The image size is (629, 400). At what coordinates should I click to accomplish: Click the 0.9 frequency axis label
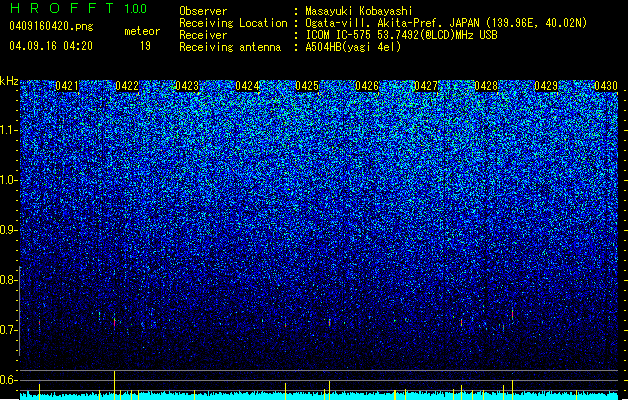click(x=9, y=230)
